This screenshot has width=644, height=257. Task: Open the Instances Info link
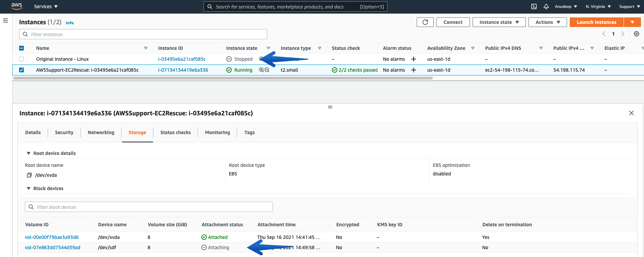pyautogui.click(x=70, y=23)
